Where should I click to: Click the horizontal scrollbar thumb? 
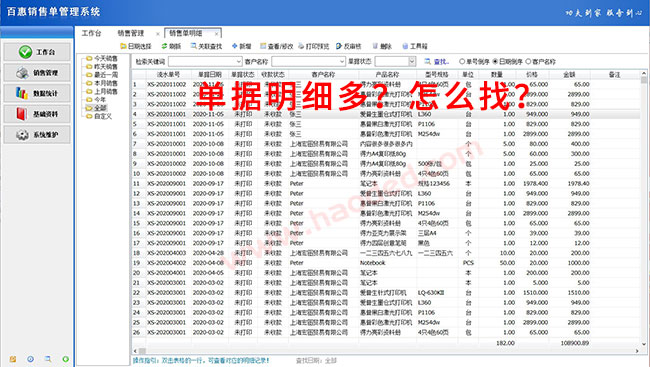[142, 351]
